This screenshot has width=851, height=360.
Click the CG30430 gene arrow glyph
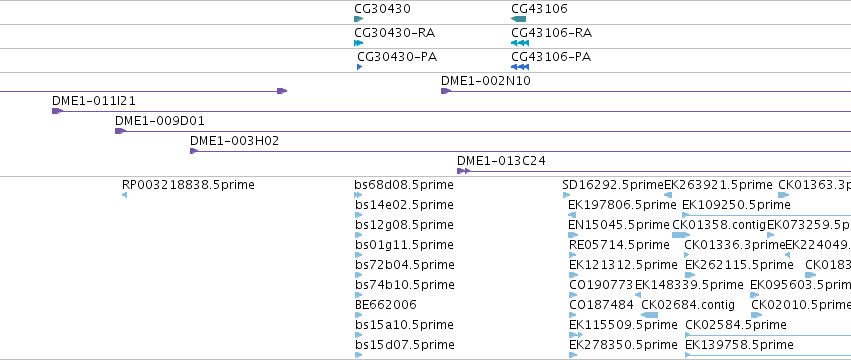[358, 19]
